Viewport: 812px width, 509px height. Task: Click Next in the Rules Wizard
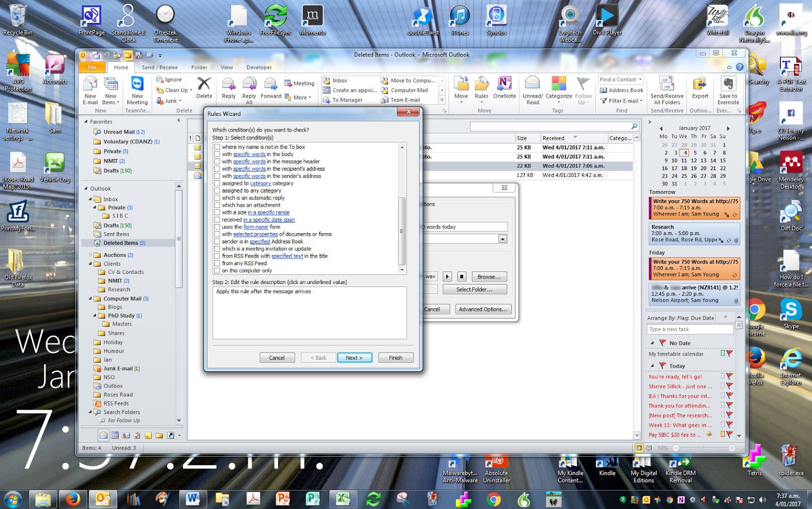point(354,357)
